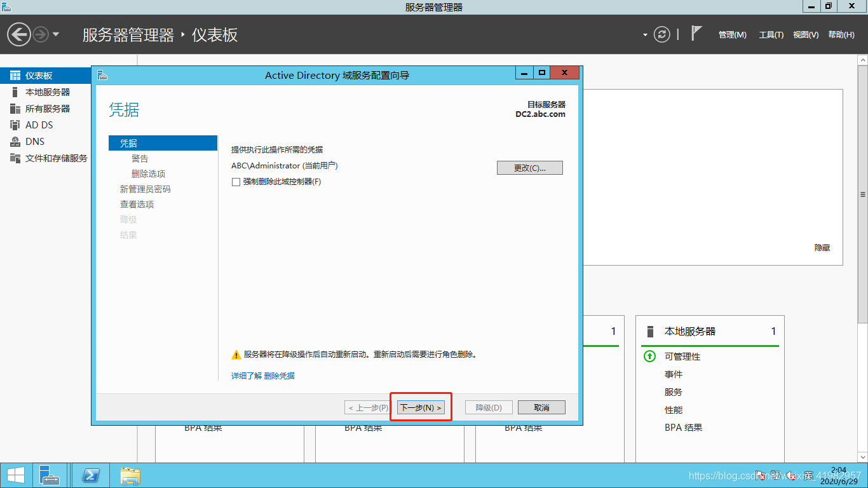Open the notifications flag in the header

pyautogui.click(x=696, y=34)
